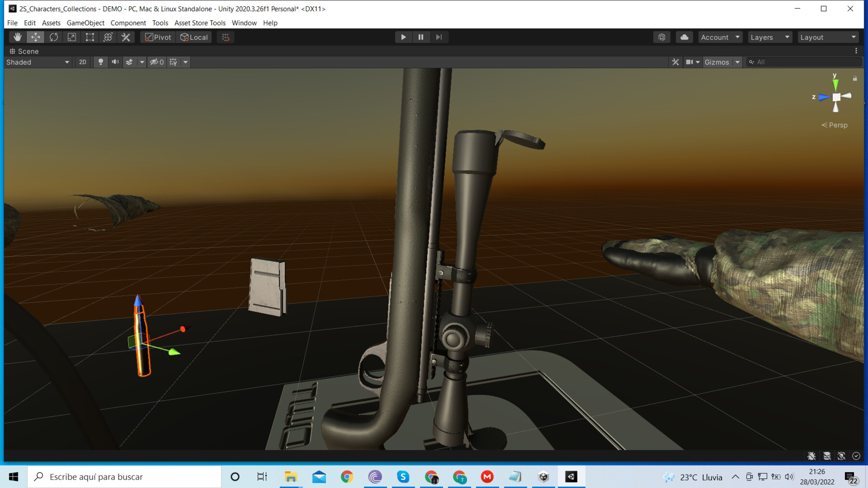
Task: Toggle scene effects like skybox
Action: [129, 62]
